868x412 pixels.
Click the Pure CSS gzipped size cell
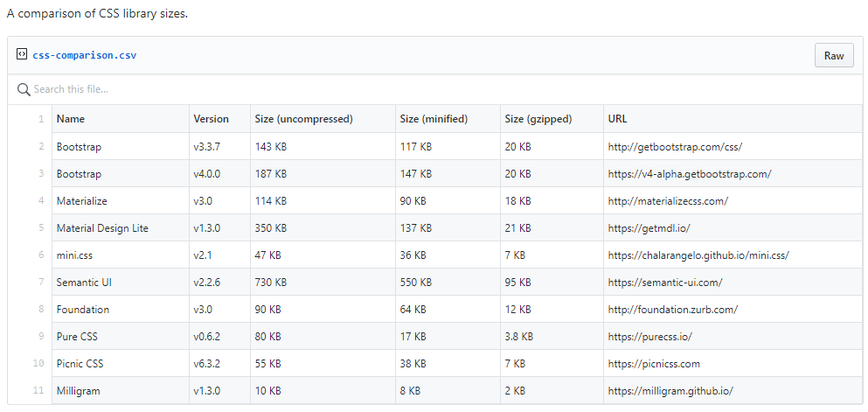coord(519,337)
